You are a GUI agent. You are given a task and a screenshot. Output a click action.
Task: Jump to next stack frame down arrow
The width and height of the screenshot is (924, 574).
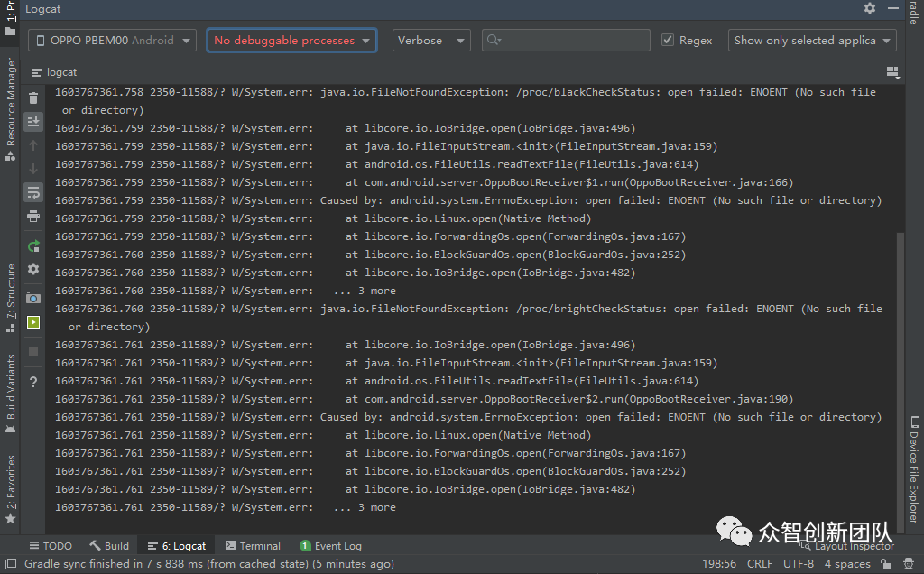click(33, 169)
